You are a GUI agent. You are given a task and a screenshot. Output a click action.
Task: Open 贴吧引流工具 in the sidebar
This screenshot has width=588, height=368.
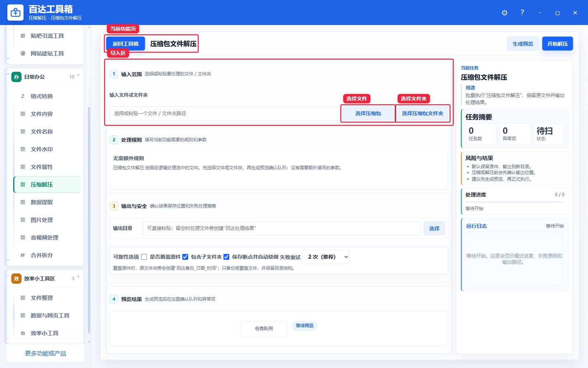click(47, 36)
